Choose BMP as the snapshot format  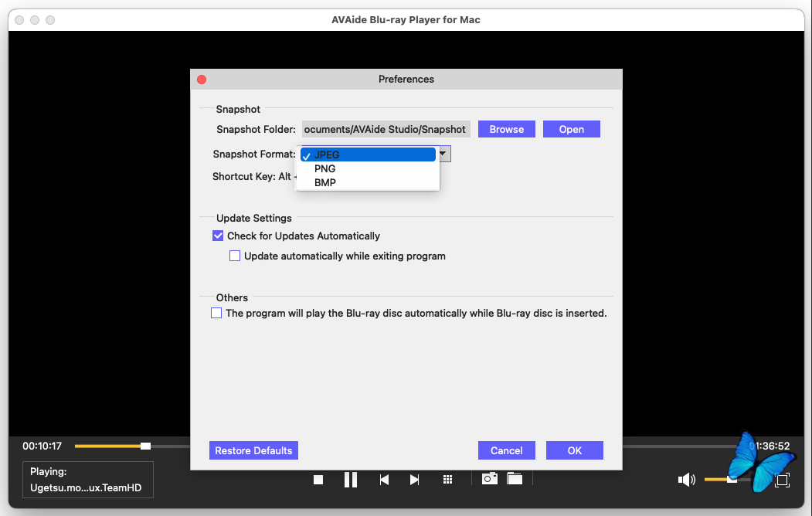[324, 182]
